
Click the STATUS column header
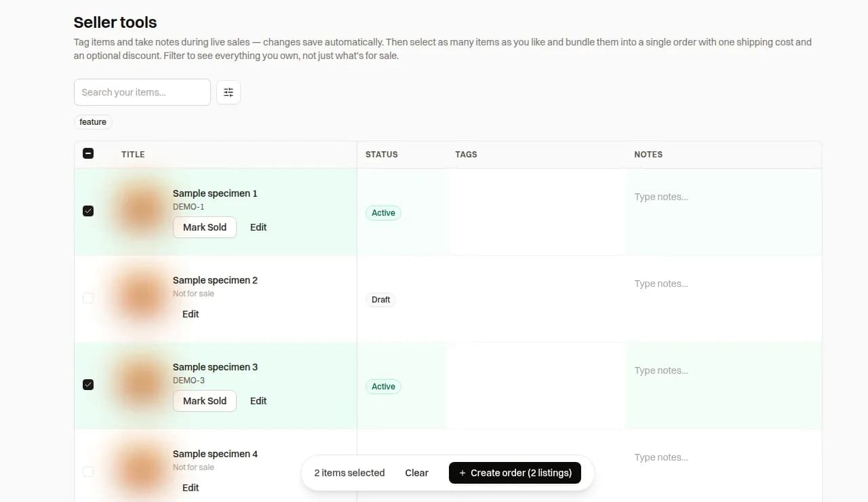point(382,155)
